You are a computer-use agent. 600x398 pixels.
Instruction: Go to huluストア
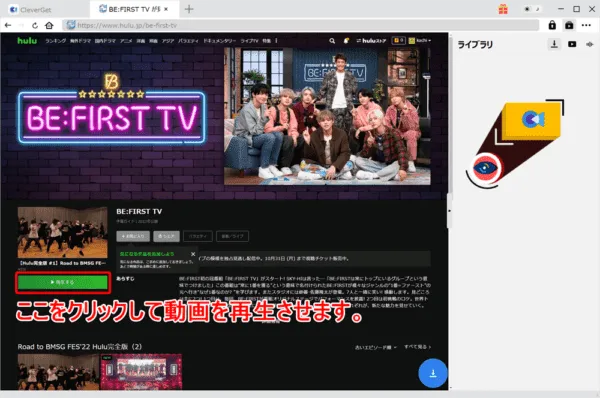(371, 41)
